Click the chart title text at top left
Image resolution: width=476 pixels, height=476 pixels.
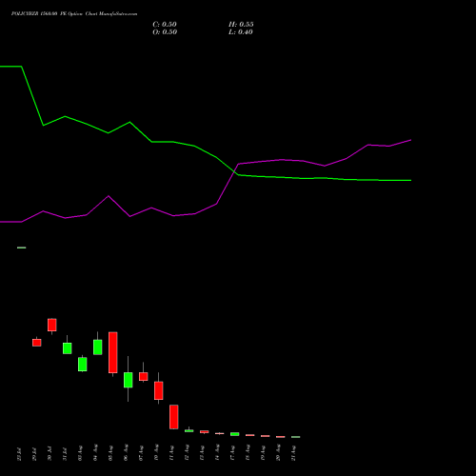click(x=74, y=14)
